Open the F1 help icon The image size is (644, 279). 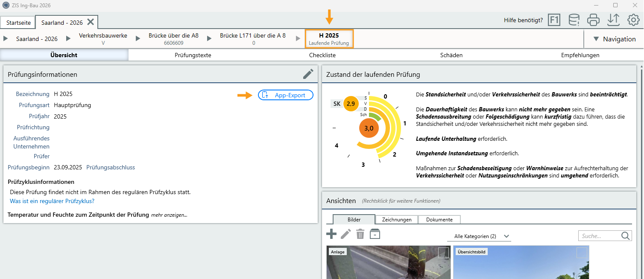(x=554, y=20)
